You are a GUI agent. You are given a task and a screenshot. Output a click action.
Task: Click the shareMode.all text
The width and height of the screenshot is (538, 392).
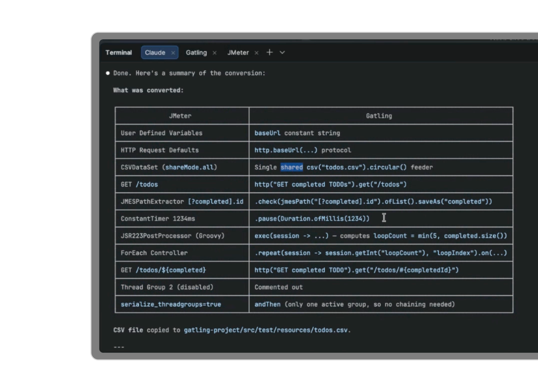[x=189, y=167]
